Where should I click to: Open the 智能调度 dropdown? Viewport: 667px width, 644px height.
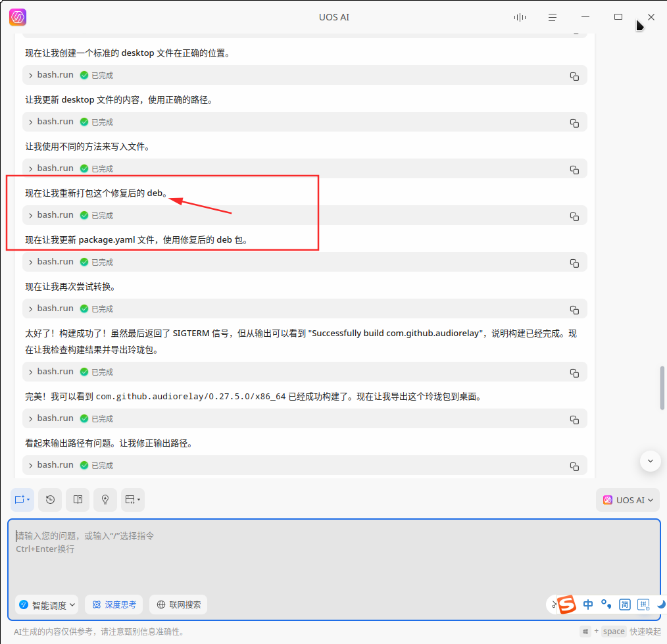(47, 605)
